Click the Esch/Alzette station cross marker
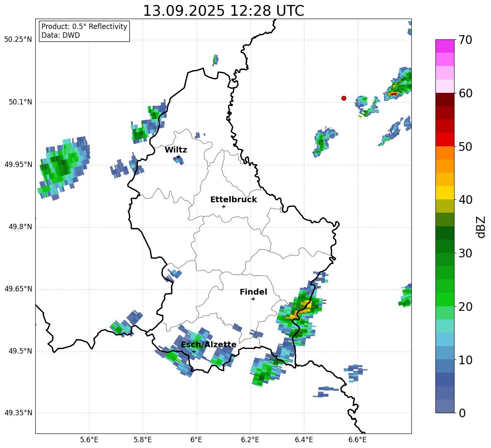 click(194, 351)
